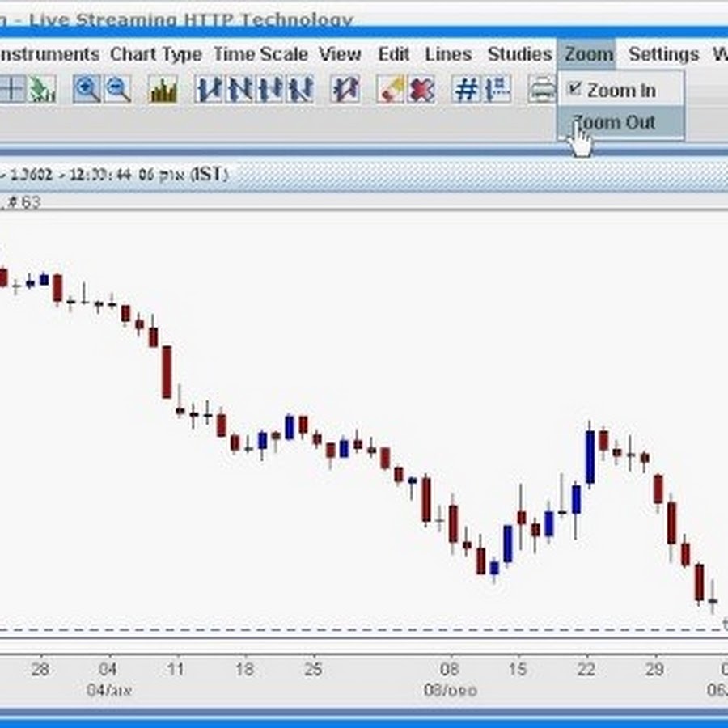Screen dimensions: 728x728
Task: Click the magnifier zoom out toolbar icon
Action: pyautogui.click(x=118, y=89)
